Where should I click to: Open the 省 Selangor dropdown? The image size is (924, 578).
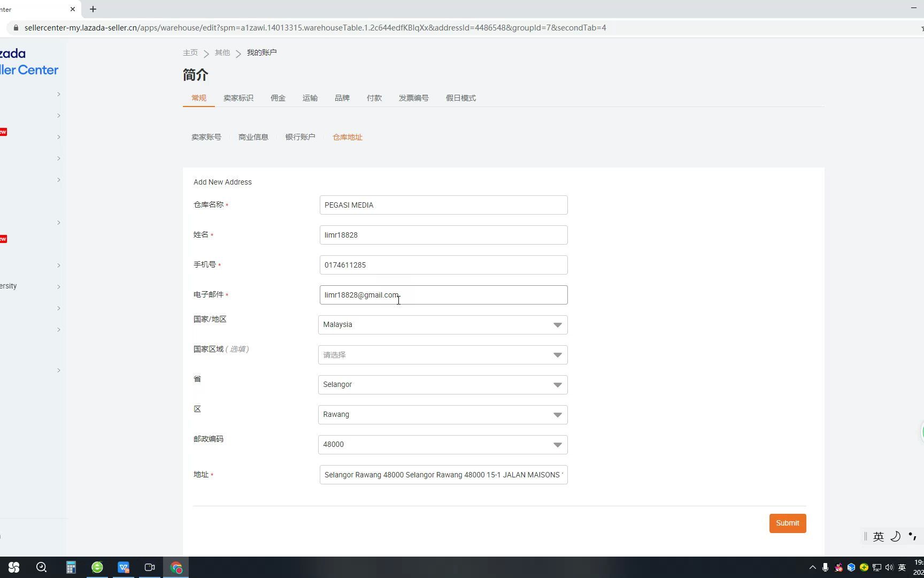point(443,385)
